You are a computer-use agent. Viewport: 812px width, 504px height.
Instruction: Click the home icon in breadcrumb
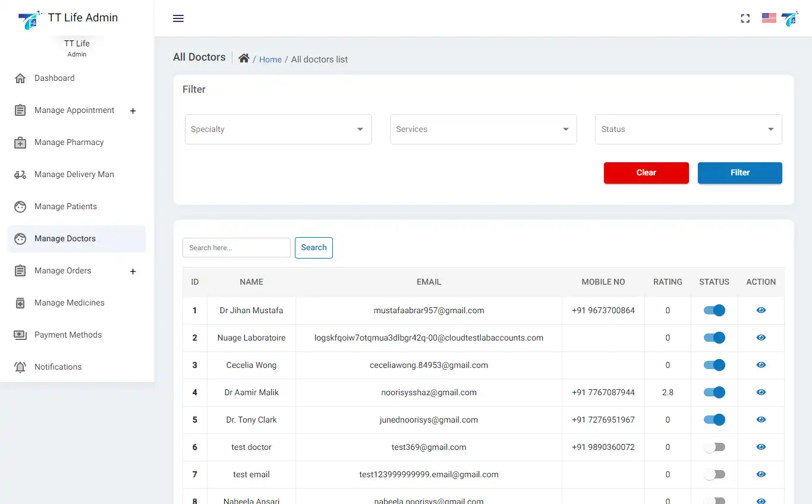click(x=244, y=58)
